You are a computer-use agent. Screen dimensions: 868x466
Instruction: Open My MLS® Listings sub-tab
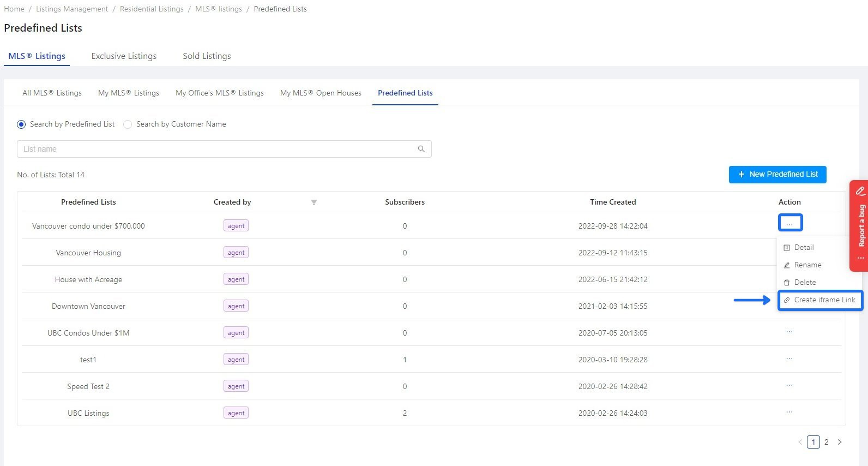(x=129, y=93)
